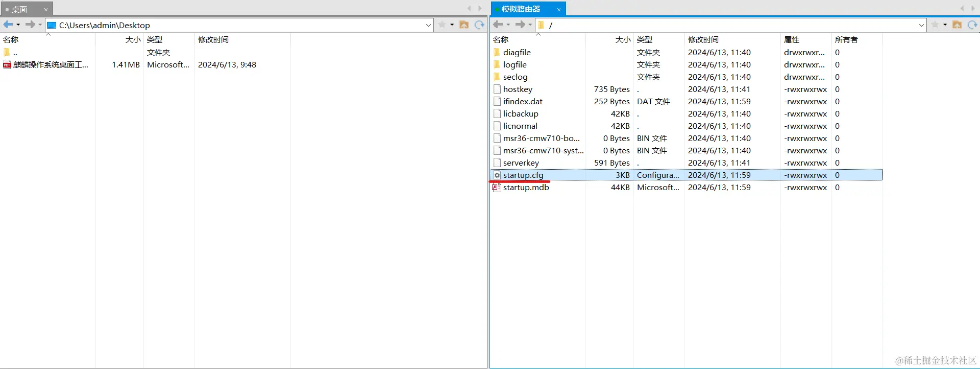Open forward history dropdown in local pane
Image resolution: width=980 pixels, height=369 pixels.
(x=40, y=25)
